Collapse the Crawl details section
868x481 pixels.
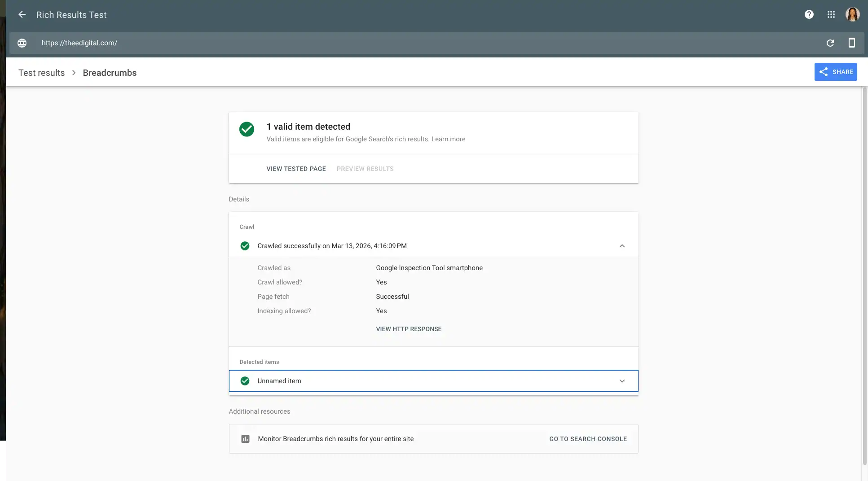pyautogui.click(x=621, y=246)
